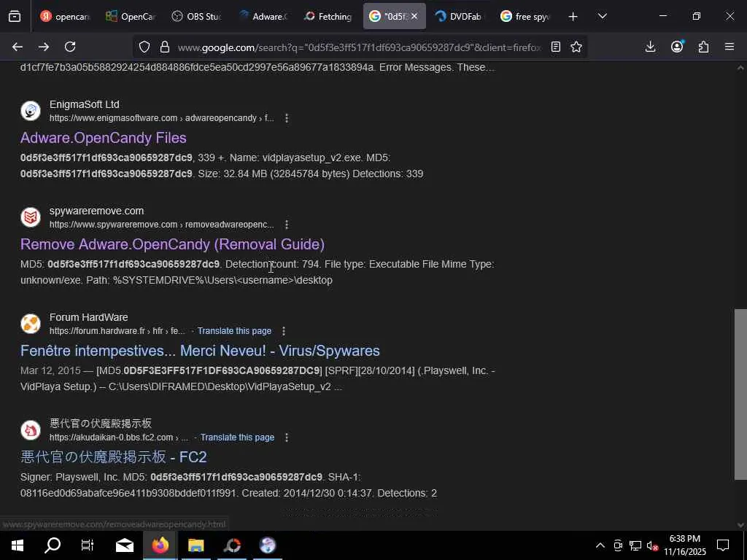Click the Forum HardWare site name
Screen dimensions: 747x560
click(x=88, y=317)
